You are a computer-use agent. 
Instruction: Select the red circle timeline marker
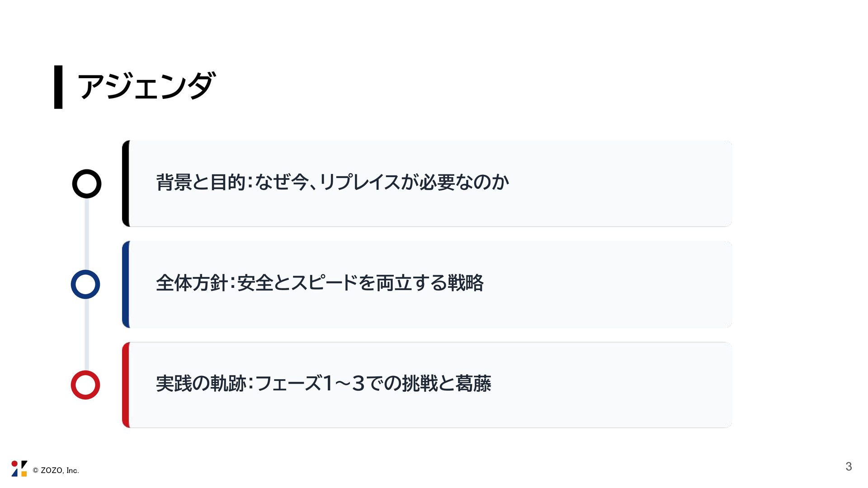pyautogui.click(x=85, y=385)
